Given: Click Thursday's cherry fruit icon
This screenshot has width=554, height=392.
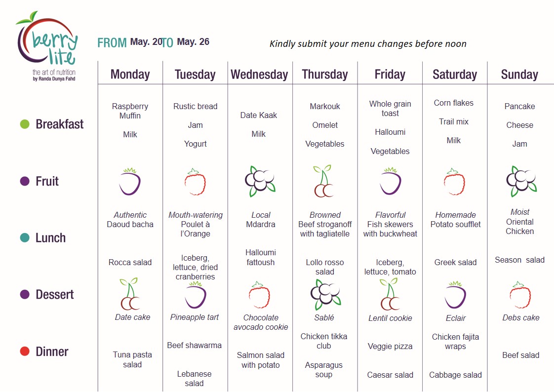Looking at the screenshot, I should pyautogui.click(x=323, y=181).
